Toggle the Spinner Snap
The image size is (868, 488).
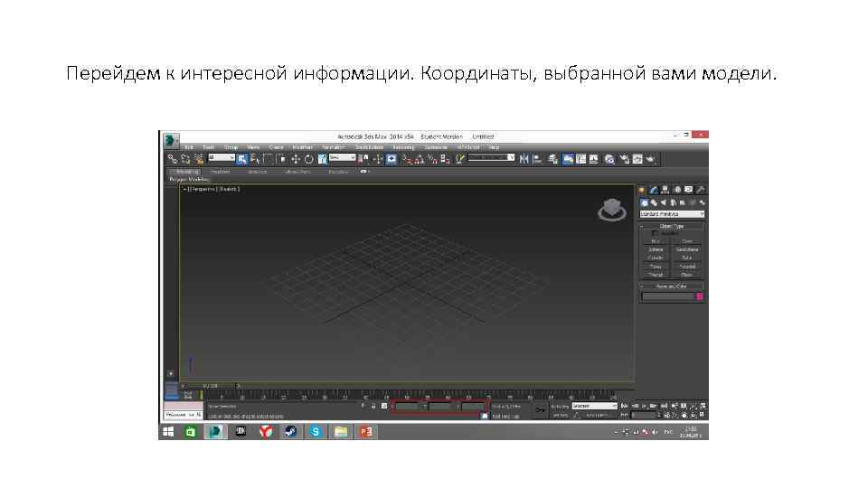pos(445,159)
